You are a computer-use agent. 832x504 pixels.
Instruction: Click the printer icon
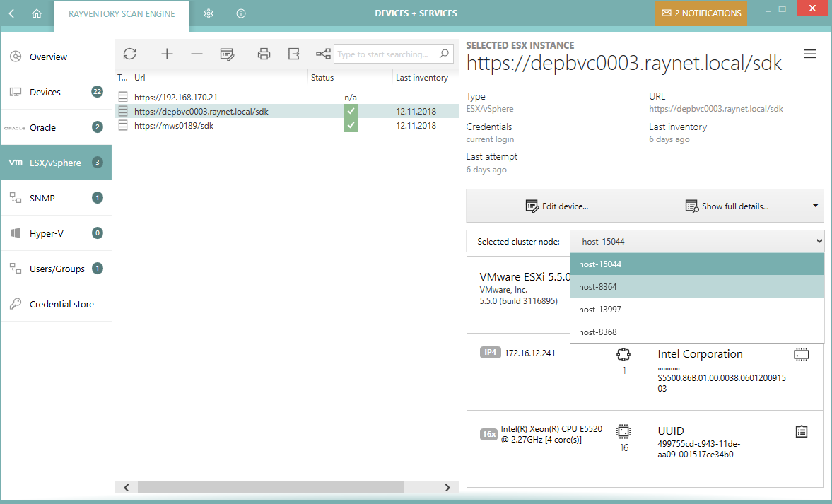pos(264,54)
